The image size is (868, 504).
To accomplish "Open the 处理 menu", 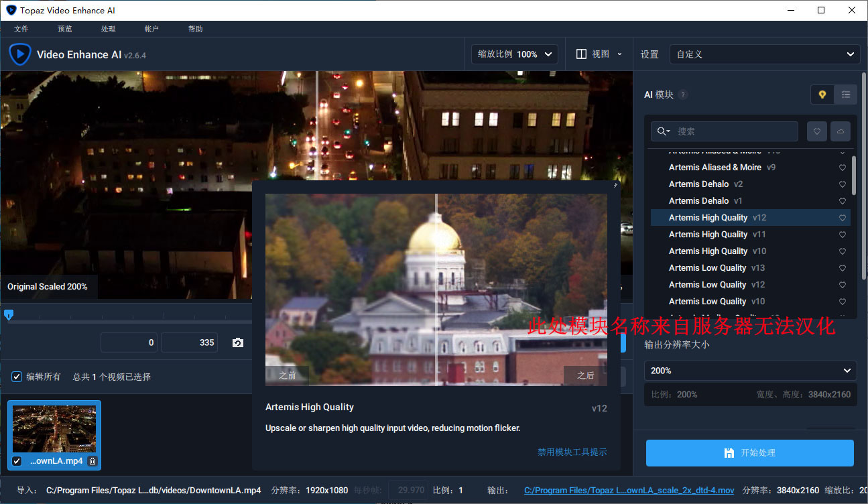I will tap(108, 29).
